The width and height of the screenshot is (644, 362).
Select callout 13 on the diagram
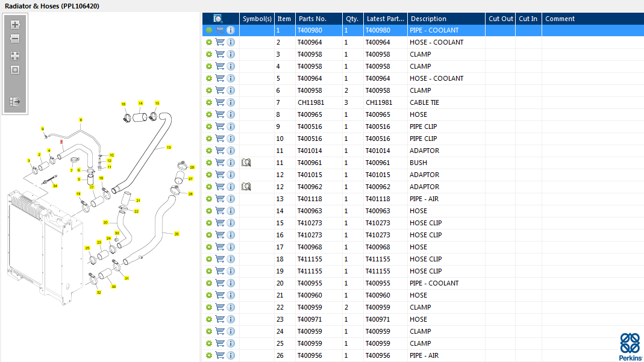coord(169,147)
